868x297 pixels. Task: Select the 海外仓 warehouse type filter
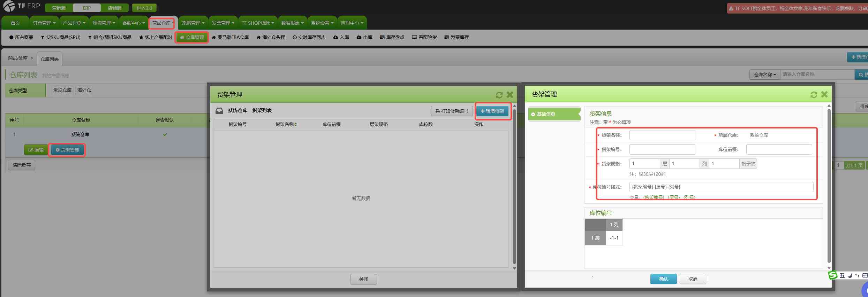pos(84,90)
